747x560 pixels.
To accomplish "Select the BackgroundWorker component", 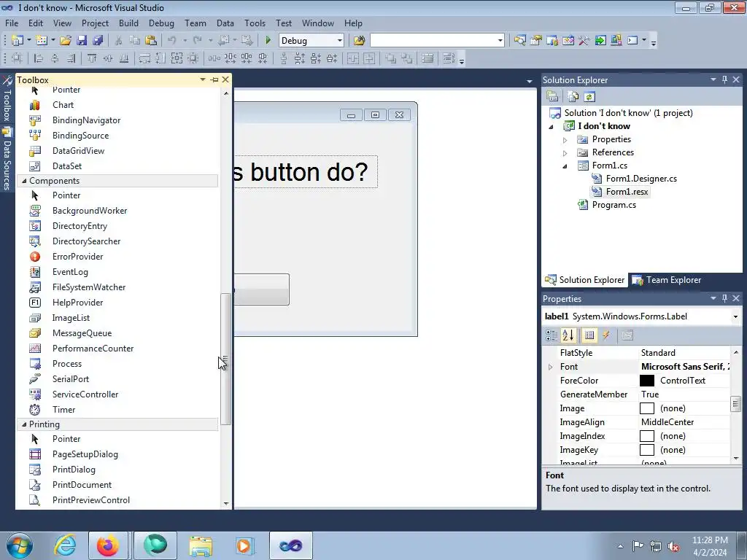I will point(90,211).
